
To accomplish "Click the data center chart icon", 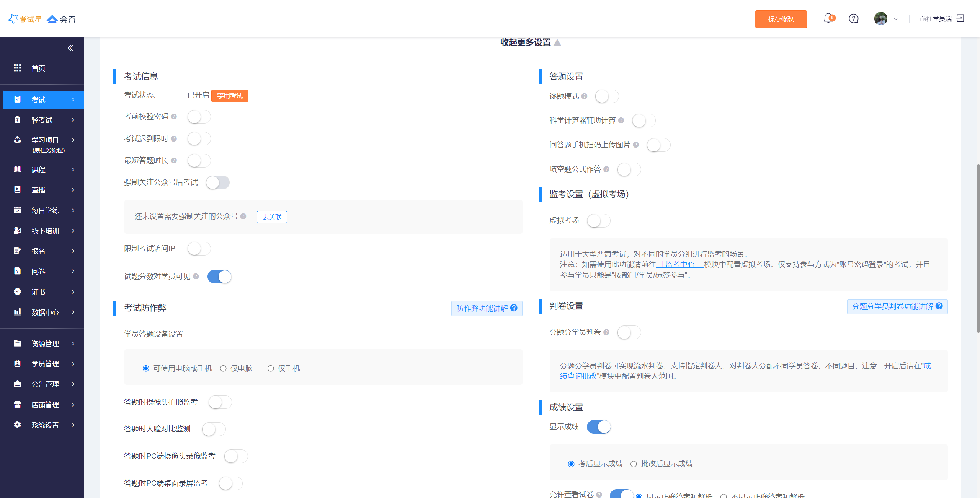I will 17,312.
